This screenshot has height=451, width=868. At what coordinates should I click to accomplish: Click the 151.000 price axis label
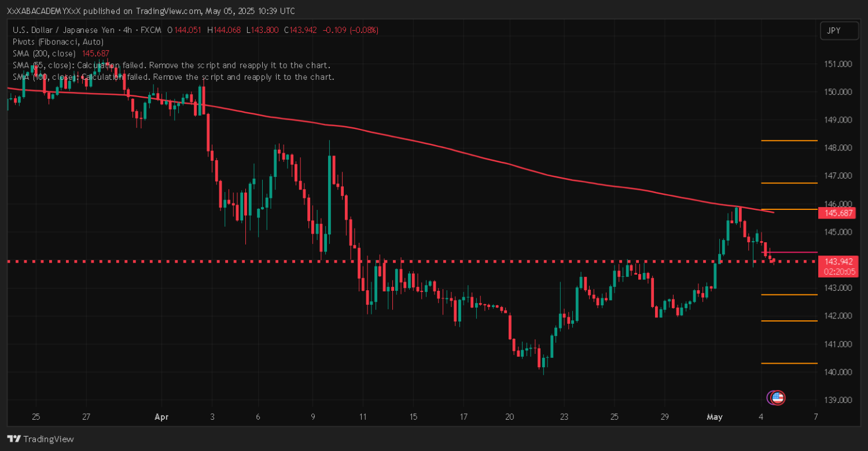tap(838, 64)
